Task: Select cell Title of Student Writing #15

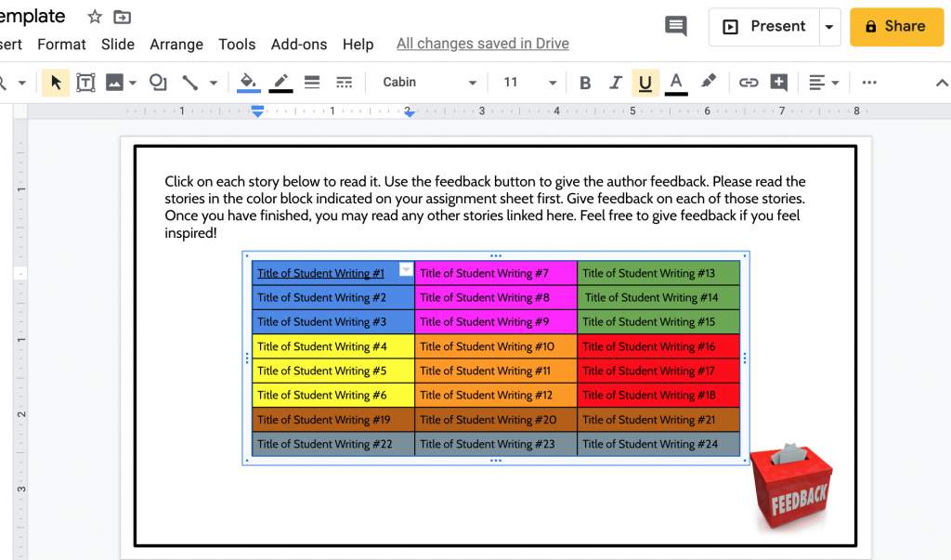Action: [658, 321]
